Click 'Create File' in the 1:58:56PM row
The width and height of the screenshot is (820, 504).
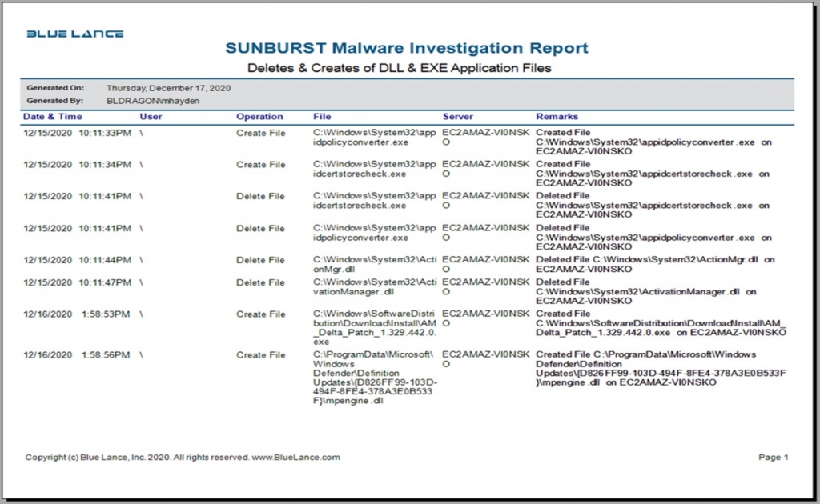[260, 354]
